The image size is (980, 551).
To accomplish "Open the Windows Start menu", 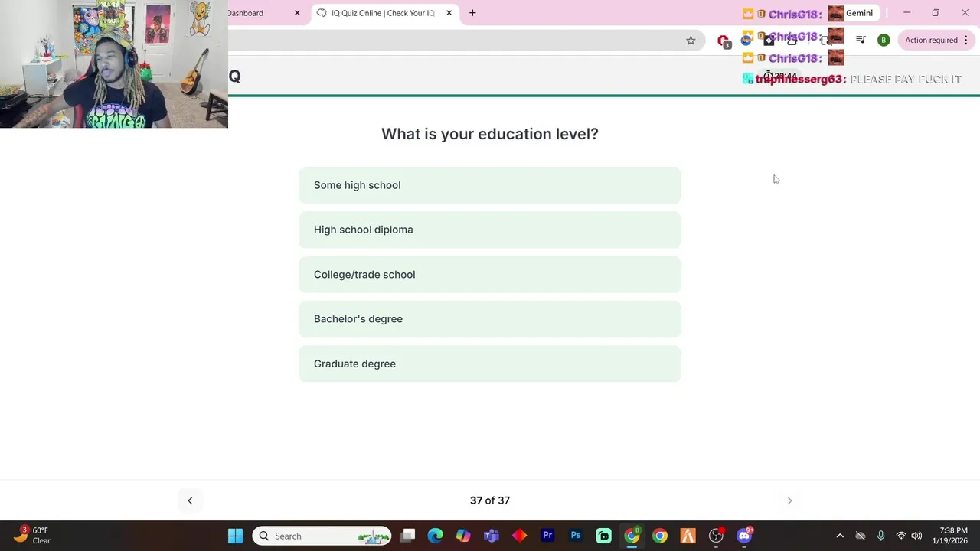I will click(x=235, y=536).
